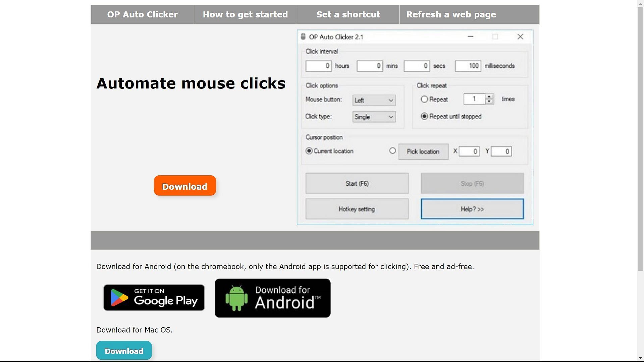
Task: Download for Android APK
Action: coord(272,297)
